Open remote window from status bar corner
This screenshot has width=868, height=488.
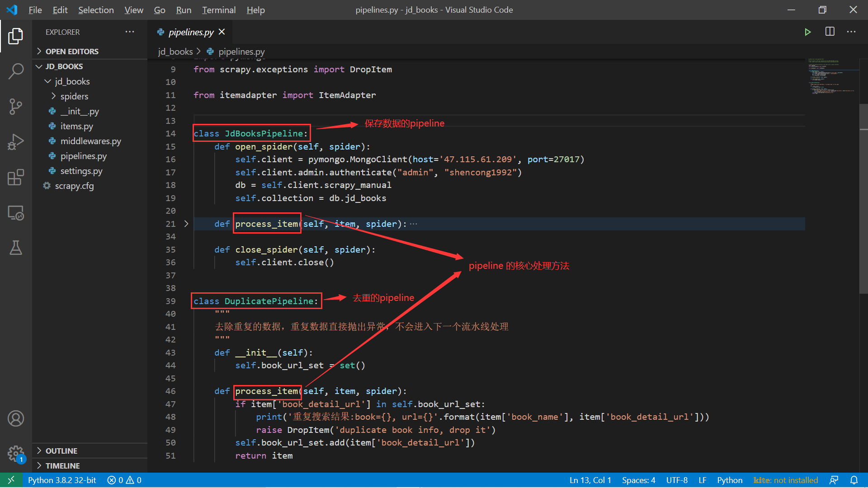(11, 480)
